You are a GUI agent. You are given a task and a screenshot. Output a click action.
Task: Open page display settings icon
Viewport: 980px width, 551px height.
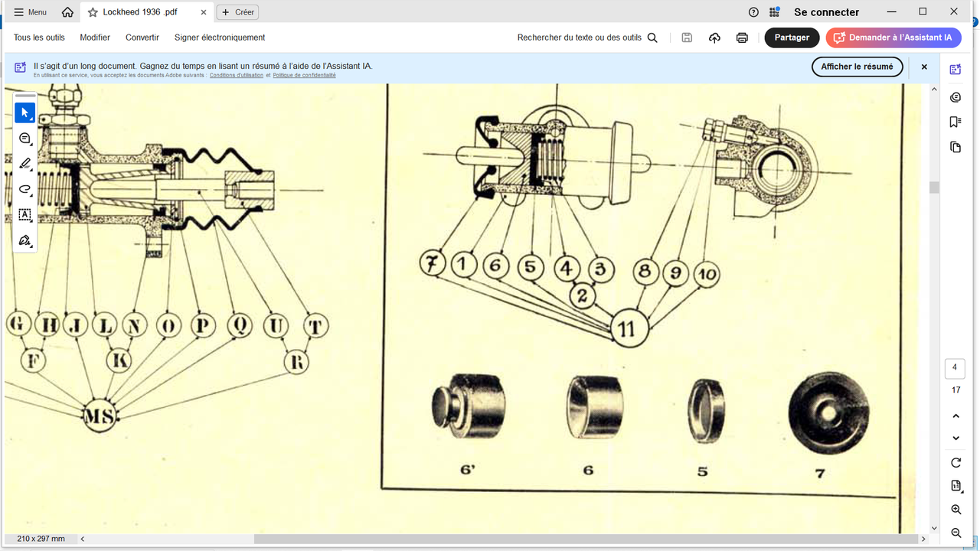955,486
